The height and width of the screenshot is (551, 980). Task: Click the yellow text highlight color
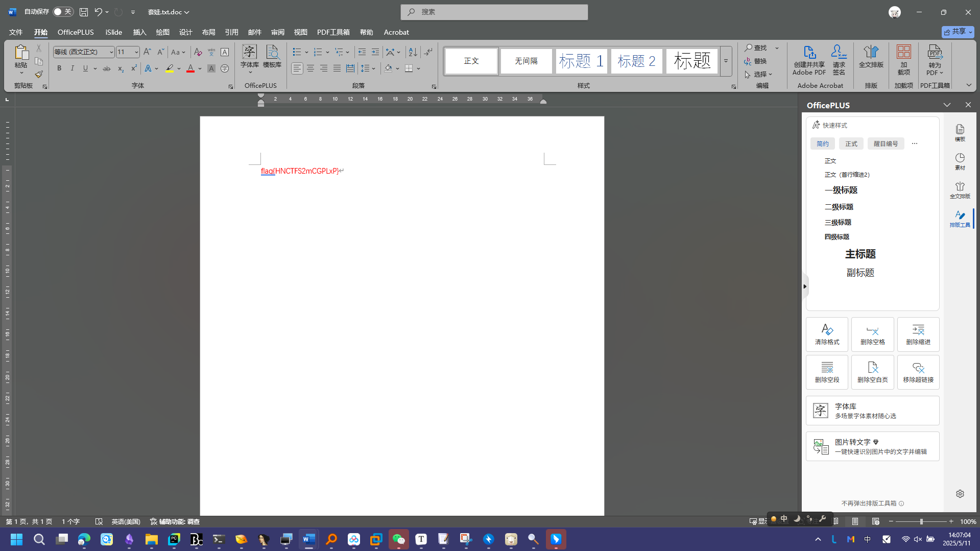(170, 68)
